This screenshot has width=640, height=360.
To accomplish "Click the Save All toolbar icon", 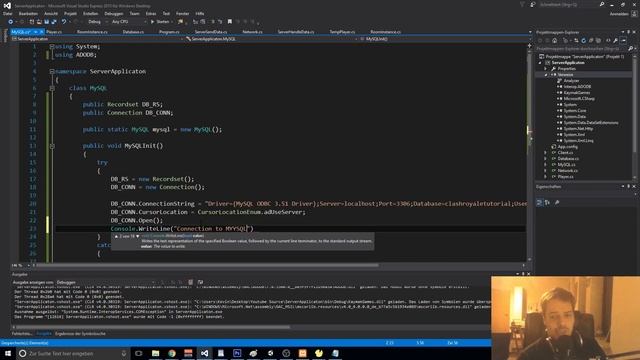I will click(53, 22).
